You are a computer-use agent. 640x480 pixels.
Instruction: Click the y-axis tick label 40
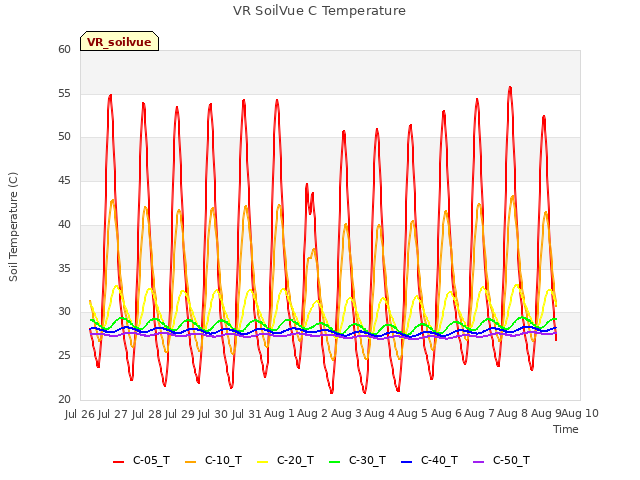click(x=64, y=224)
